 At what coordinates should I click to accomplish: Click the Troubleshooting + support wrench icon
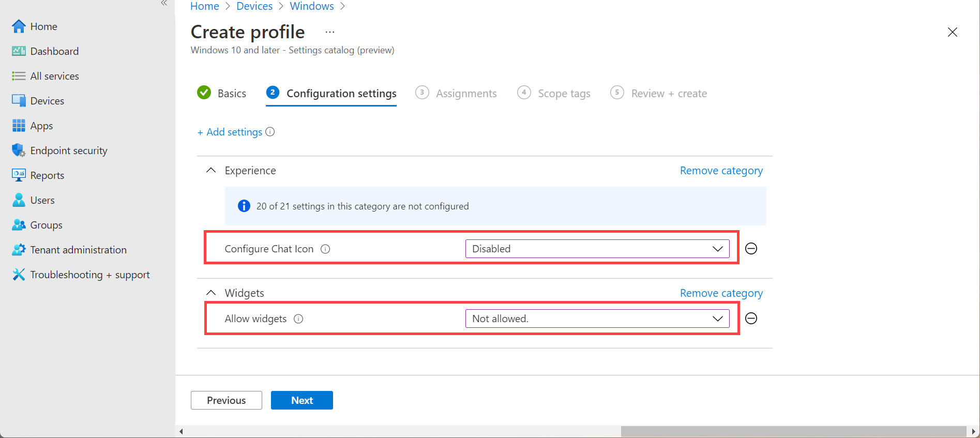[x=19, y=275]
